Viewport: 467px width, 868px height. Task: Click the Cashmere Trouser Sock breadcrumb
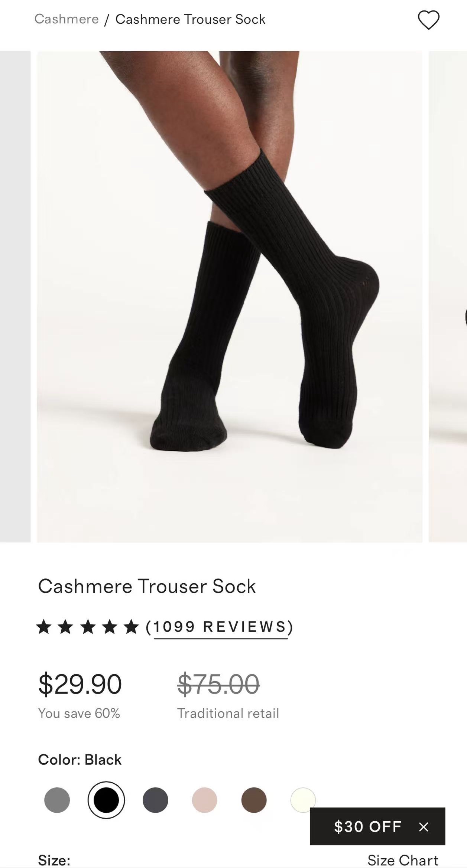point(190,19)
